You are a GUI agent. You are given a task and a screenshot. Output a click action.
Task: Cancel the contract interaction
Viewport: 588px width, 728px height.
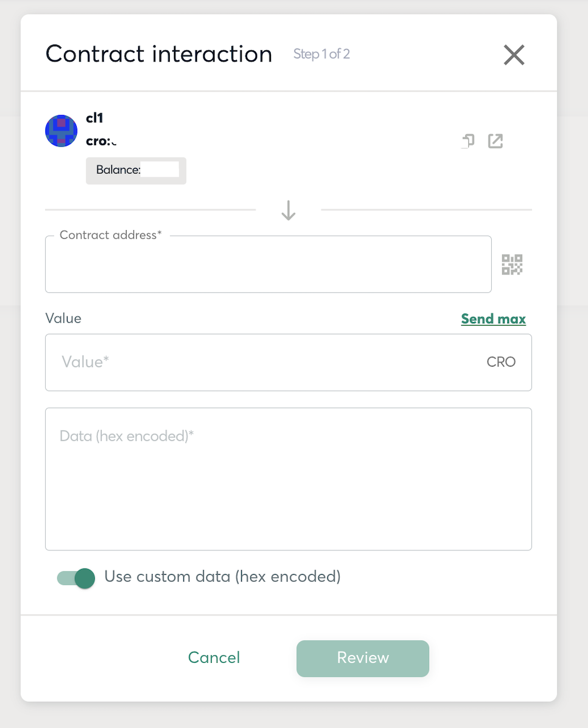[214, 657]
